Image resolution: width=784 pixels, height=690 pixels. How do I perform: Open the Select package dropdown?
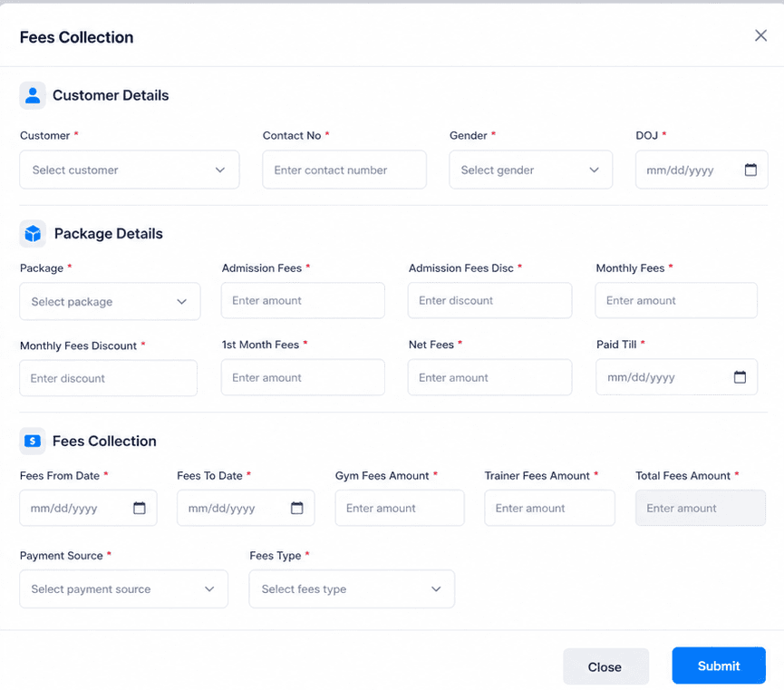point(110,301)
